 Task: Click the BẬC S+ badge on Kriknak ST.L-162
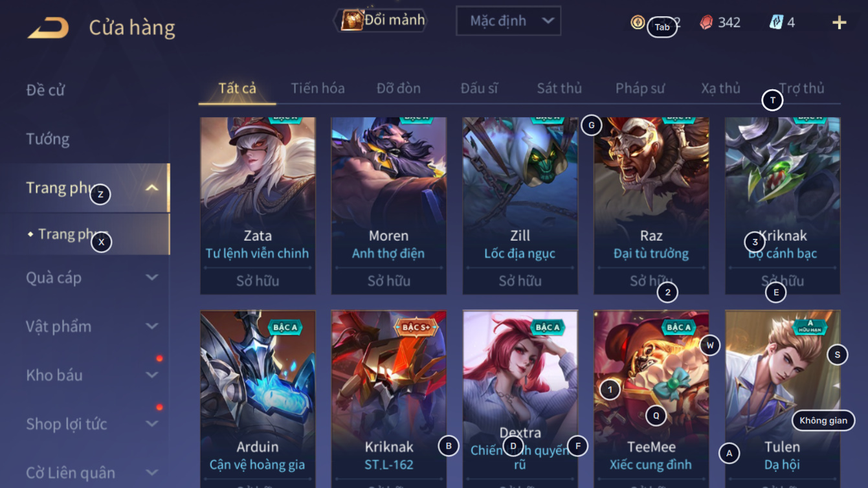coord(416,327)
